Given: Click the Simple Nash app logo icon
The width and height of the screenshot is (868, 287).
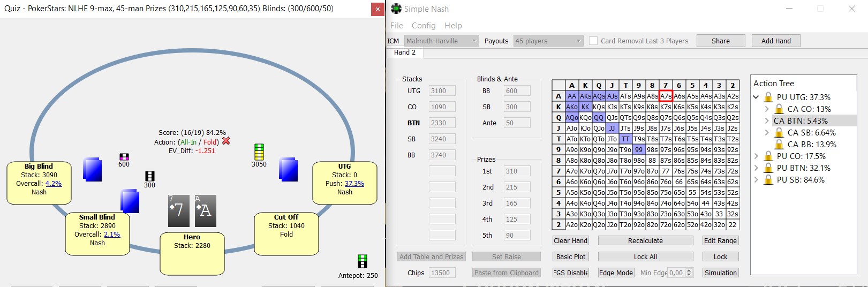Looking at the screenshot, I should pos(396,9).
